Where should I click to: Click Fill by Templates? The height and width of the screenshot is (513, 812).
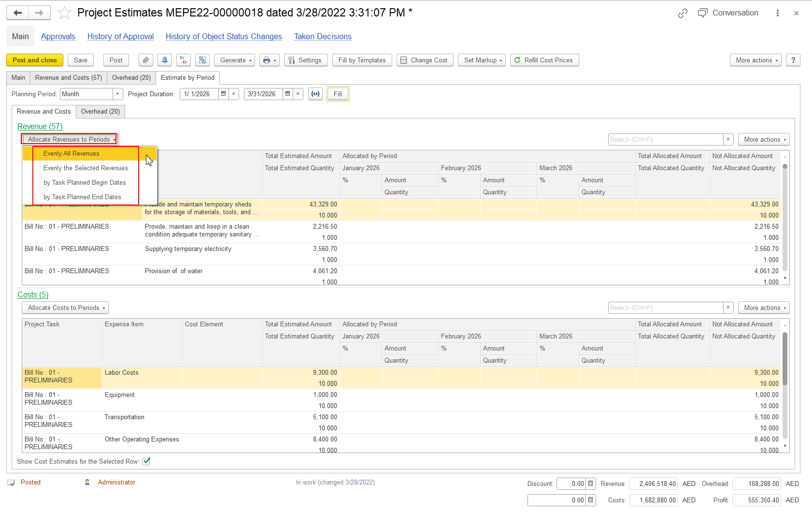(362, 60)
